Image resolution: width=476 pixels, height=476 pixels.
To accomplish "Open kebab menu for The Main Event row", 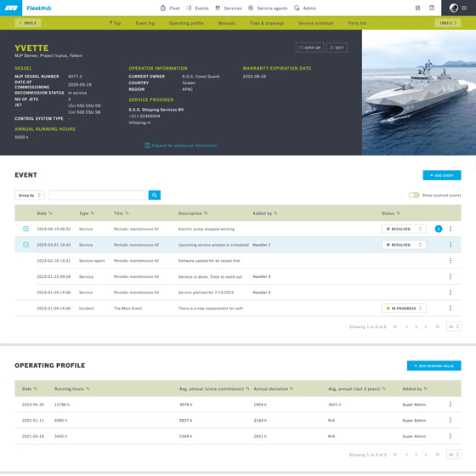I will click(450, 308).
